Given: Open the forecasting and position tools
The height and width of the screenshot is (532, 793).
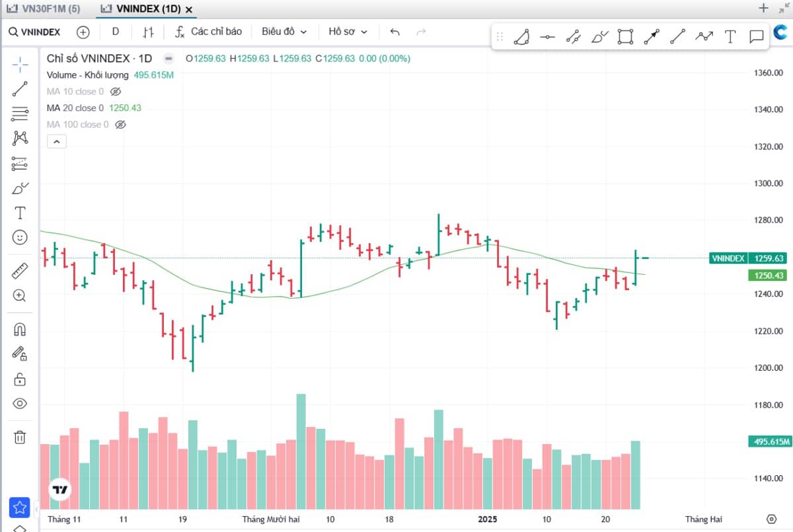Looking at the screenshot, I should (x=20, y=163).
